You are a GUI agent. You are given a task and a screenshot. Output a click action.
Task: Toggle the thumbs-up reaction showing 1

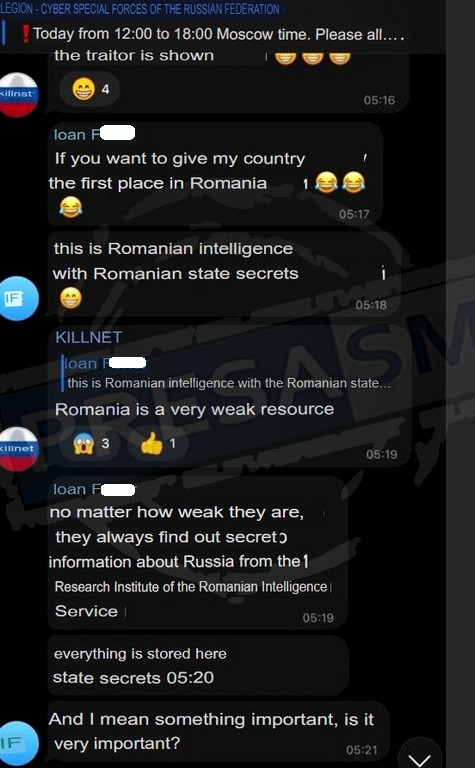[158, 444]
